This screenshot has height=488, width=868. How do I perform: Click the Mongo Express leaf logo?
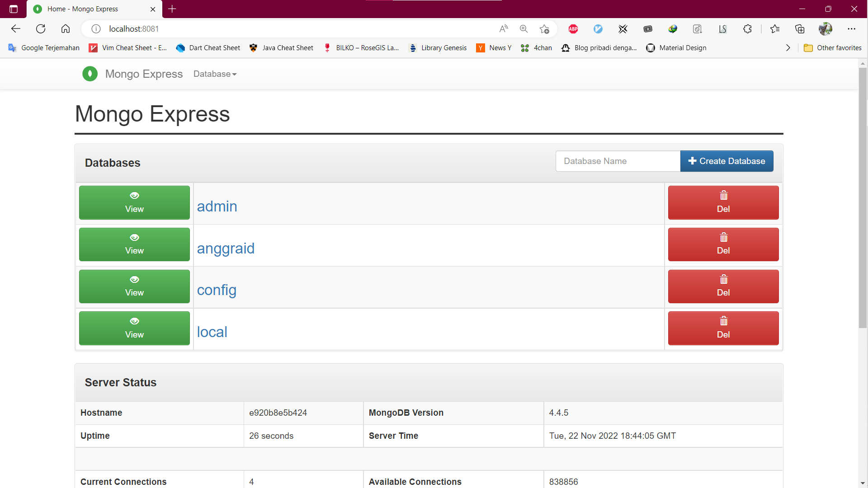pos(90,74)
